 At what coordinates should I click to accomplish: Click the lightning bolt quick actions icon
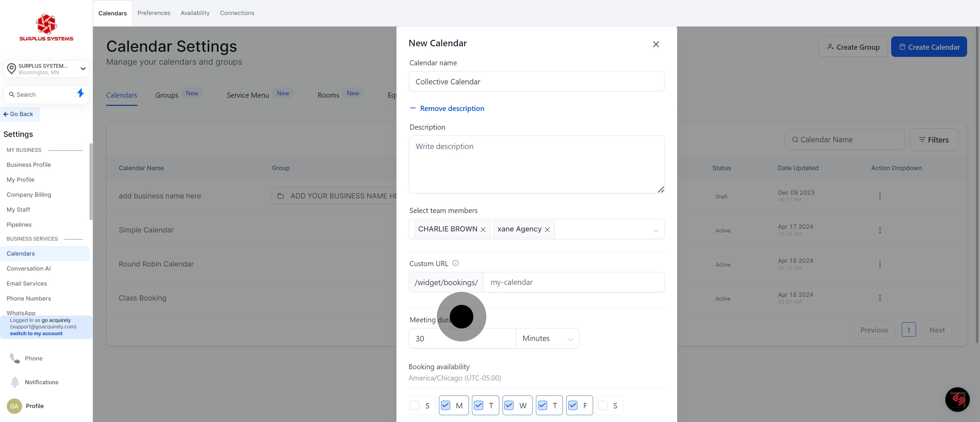pyautogui.click(x=80, y=93)
